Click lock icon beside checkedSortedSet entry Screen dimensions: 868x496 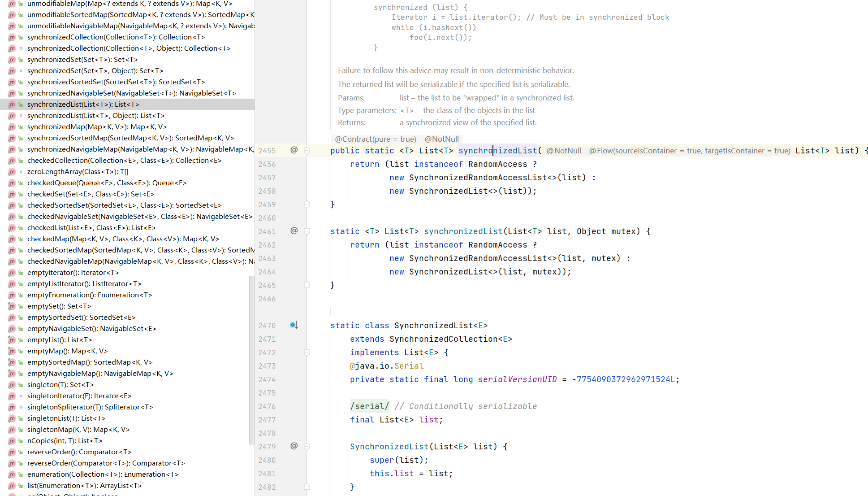coord(21,205)
